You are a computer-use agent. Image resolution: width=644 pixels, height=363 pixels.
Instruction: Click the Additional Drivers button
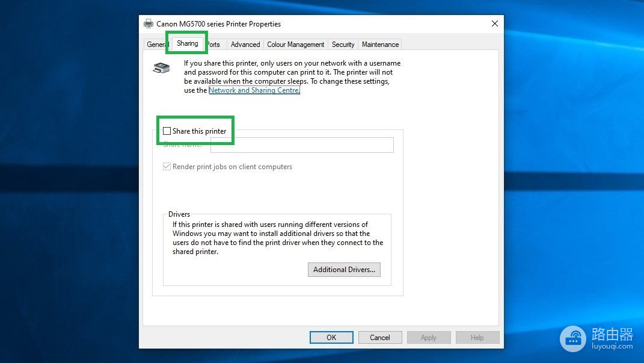(344, 270)
